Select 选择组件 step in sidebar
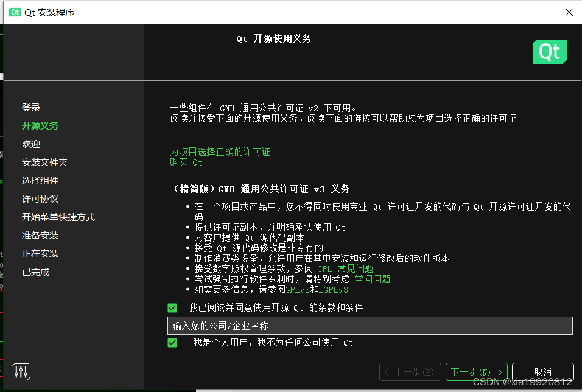The height and width of the screenshot is (392, 582). click(x=40, y=180)
